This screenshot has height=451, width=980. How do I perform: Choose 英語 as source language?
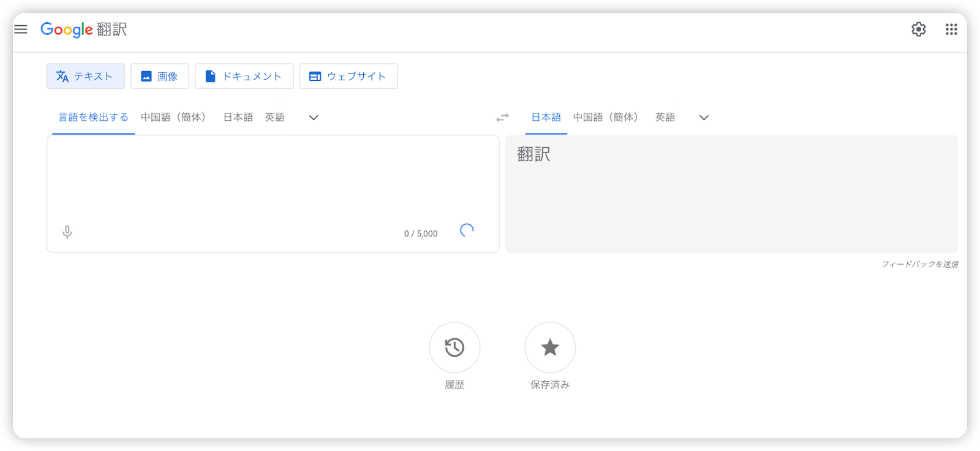tap(274, 117)
